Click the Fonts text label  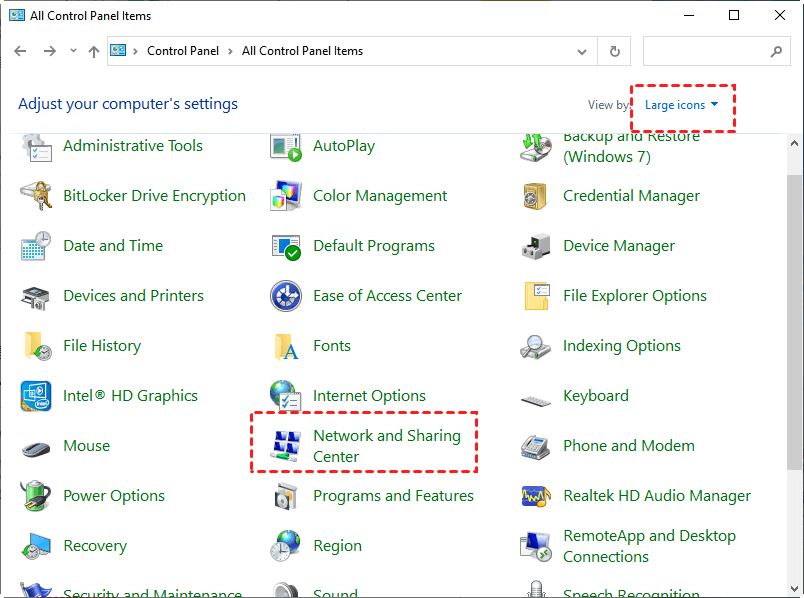[x=332, y=346]
